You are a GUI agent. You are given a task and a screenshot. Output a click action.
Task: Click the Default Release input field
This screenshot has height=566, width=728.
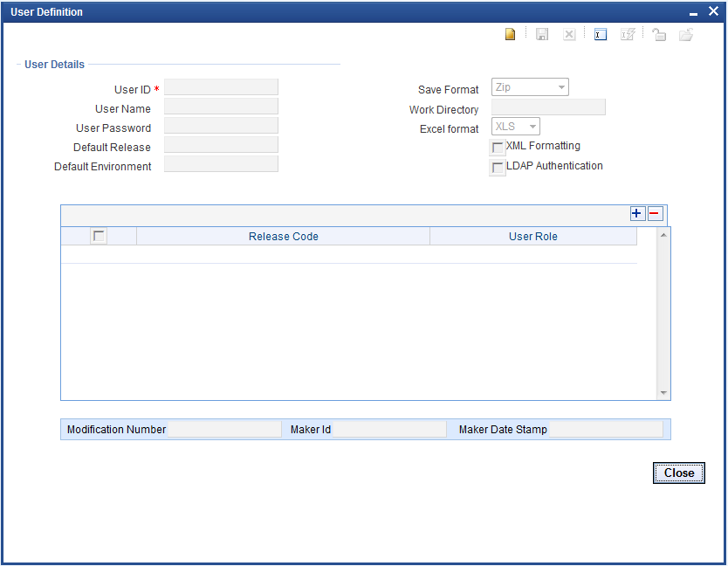pos(221,144)
